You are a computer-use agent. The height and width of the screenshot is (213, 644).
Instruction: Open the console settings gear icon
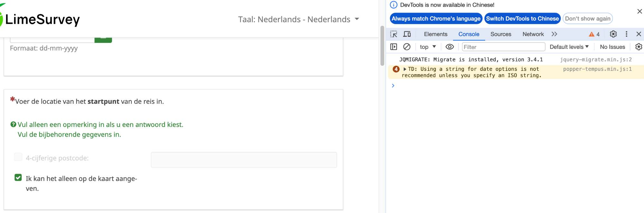click(639, 47)
